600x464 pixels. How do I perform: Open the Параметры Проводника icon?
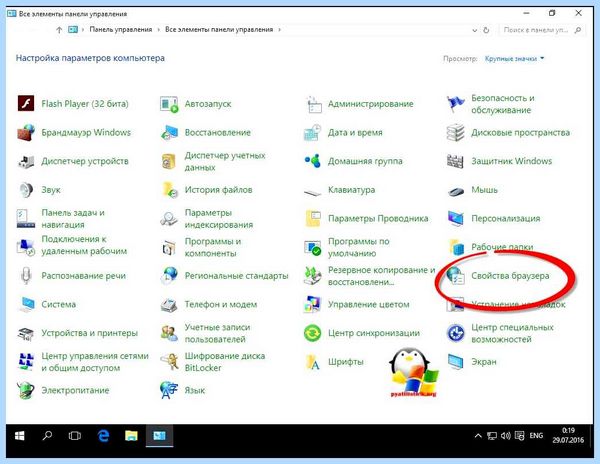click(x=313, y=219)
